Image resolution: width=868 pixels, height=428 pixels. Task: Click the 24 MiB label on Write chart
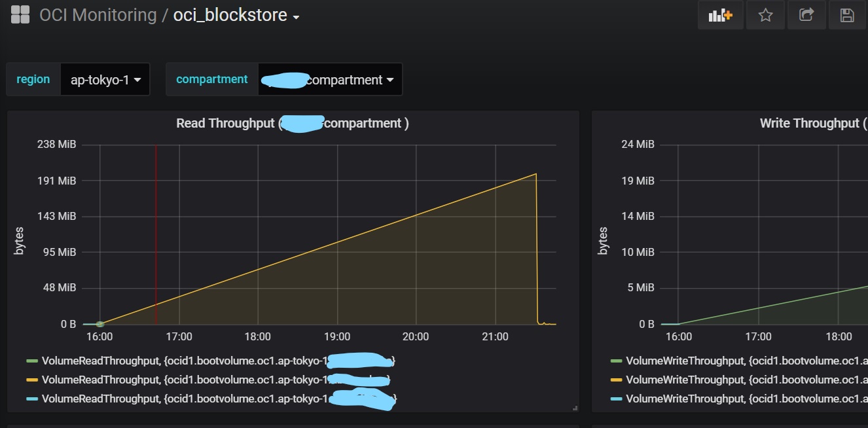pyautogui.click(x=638, y=144)
